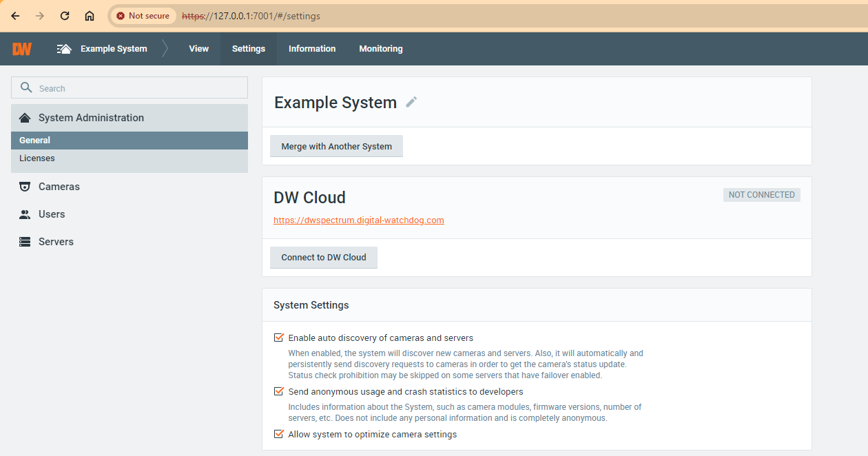The height and width of the screenshot is (456, 868).
Task: Open the dwspectrum.digital-watchdog.com link
Action: (359, 220)
